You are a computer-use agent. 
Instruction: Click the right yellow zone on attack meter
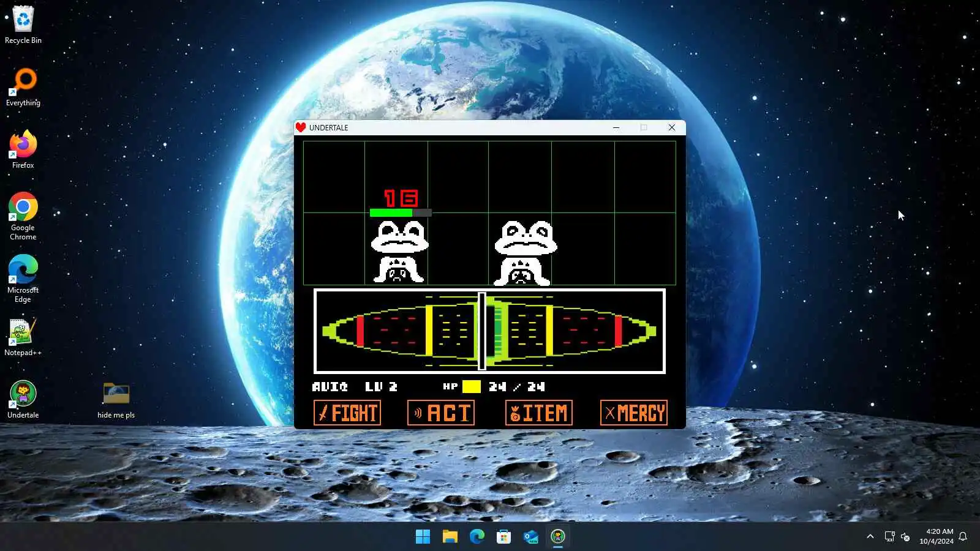click(x=549, y=331)
